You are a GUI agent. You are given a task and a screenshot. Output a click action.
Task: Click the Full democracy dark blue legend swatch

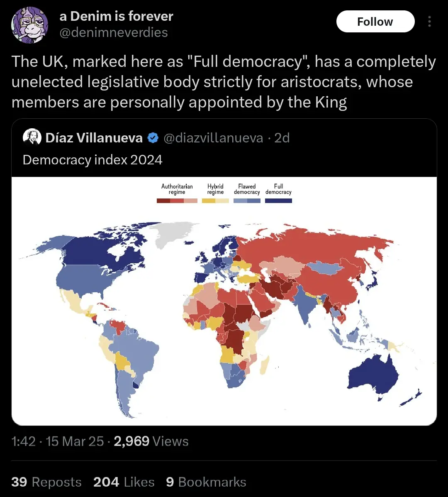[x=278, y=201]
